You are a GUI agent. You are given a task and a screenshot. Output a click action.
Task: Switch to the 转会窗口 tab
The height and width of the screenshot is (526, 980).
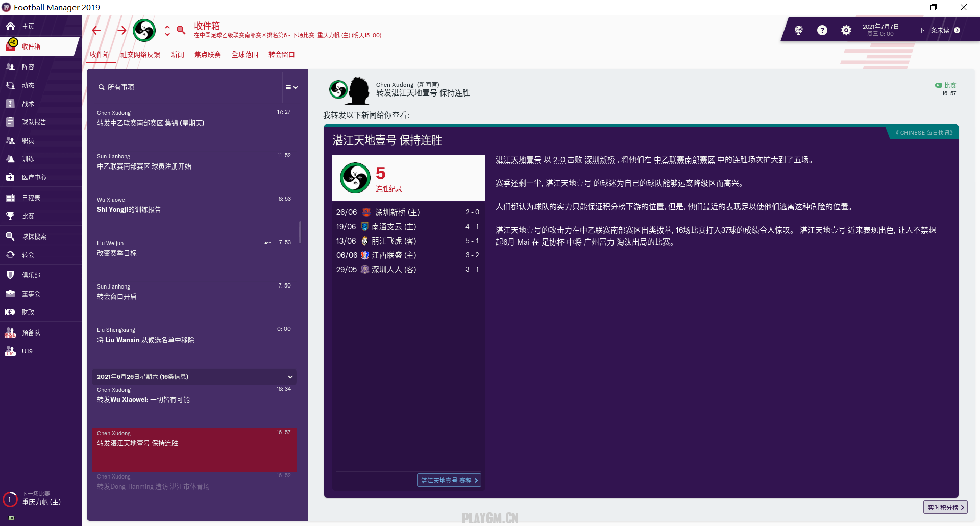282,55
